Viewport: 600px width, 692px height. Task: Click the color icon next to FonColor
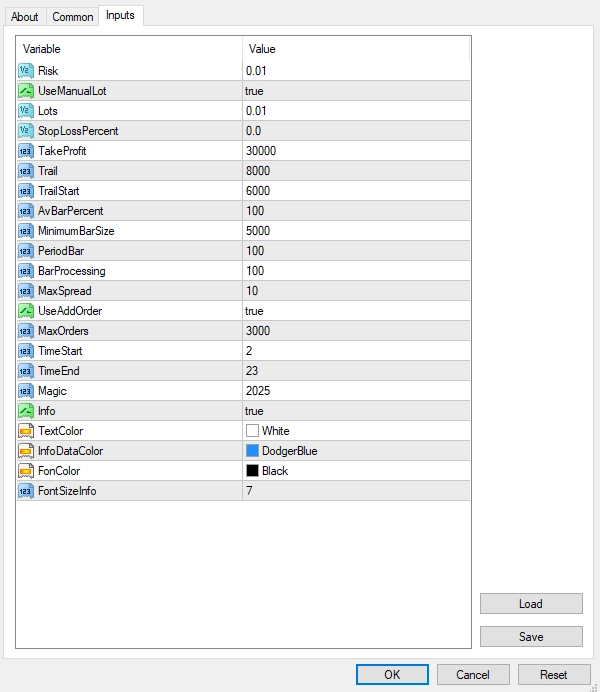[x=26, y=471]
